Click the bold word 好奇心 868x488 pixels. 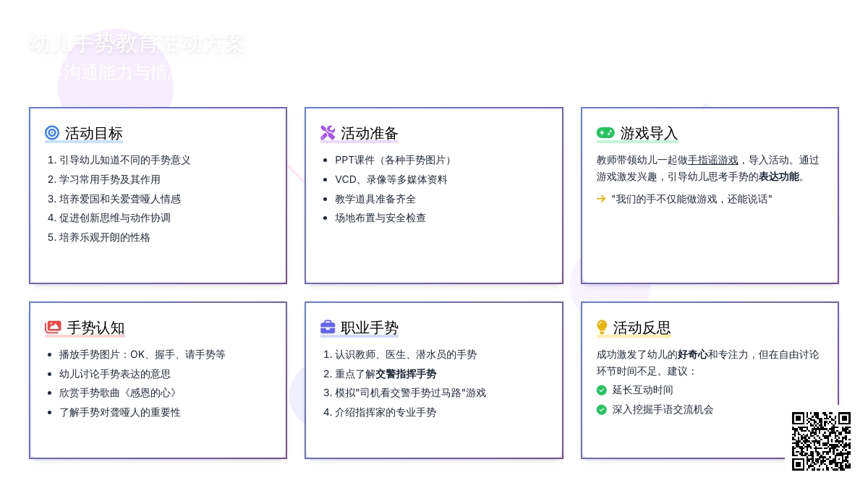coord(693,355)
